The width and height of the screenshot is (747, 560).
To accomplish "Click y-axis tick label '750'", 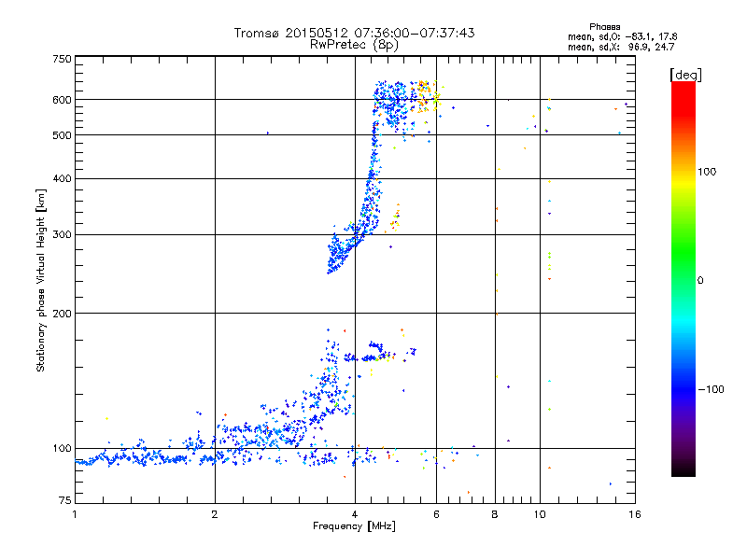I will [x=62, y=59].
